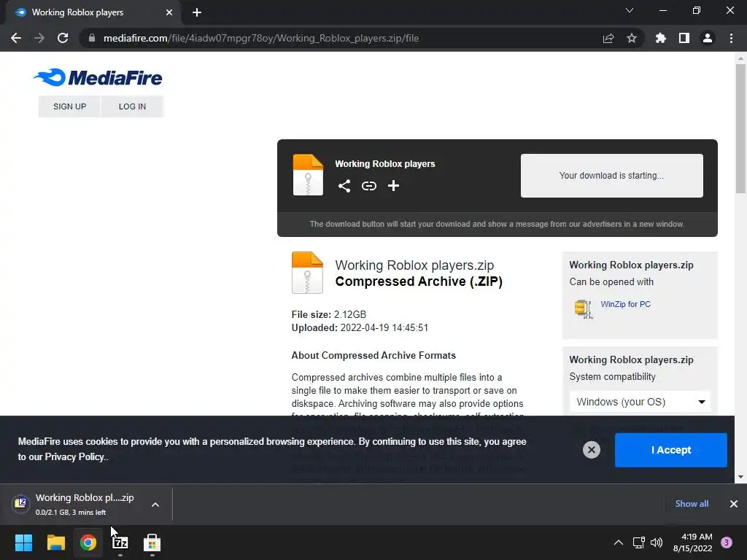Open the tab search chevron

[630, 10]
